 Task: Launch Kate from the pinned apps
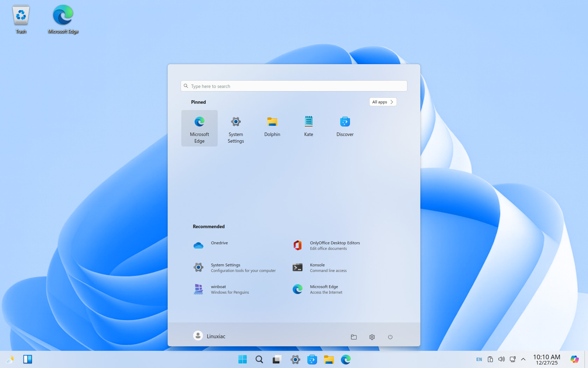[308, 128]
